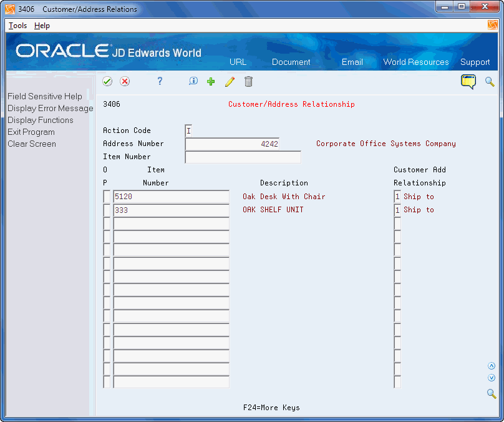Click item number field containing 333
Screen dimensions: 504x422
point(172,210)
